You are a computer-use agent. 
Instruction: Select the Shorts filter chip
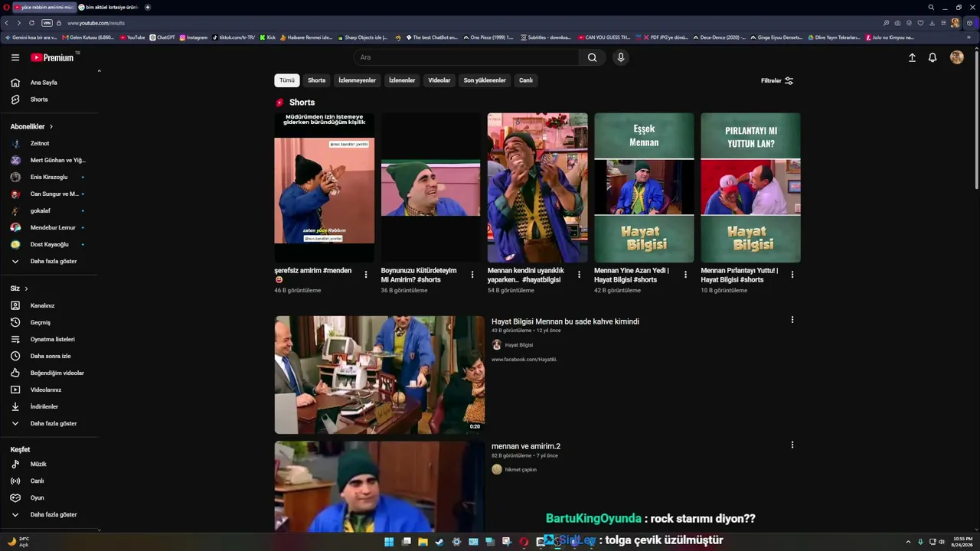317,80
